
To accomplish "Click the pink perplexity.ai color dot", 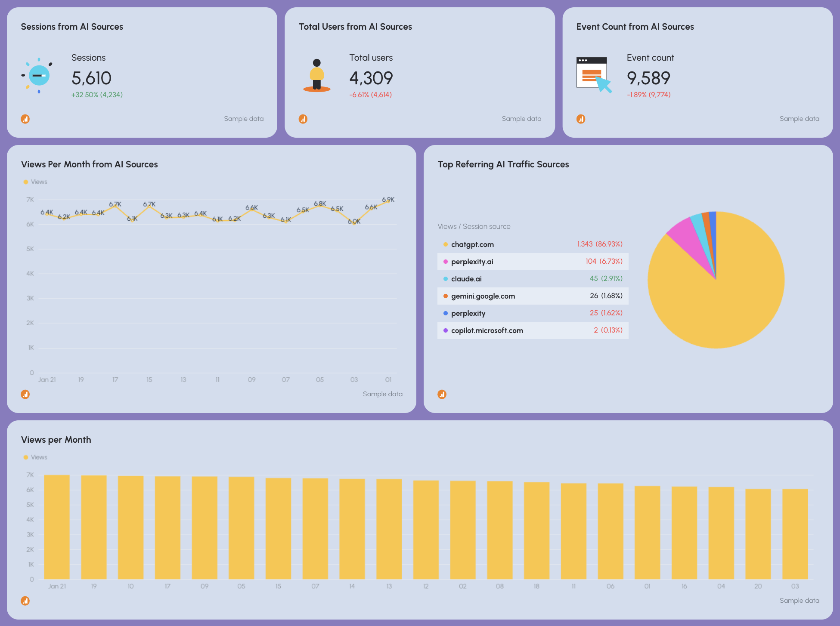I will (x=445, y=261).
